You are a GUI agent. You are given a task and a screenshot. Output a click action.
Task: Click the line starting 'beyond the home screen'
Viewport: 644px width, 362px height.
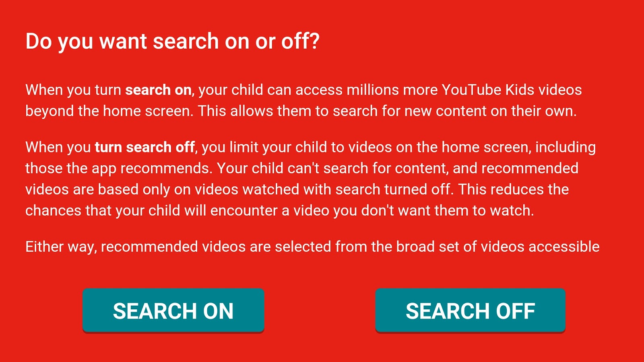tap(301, 111)
